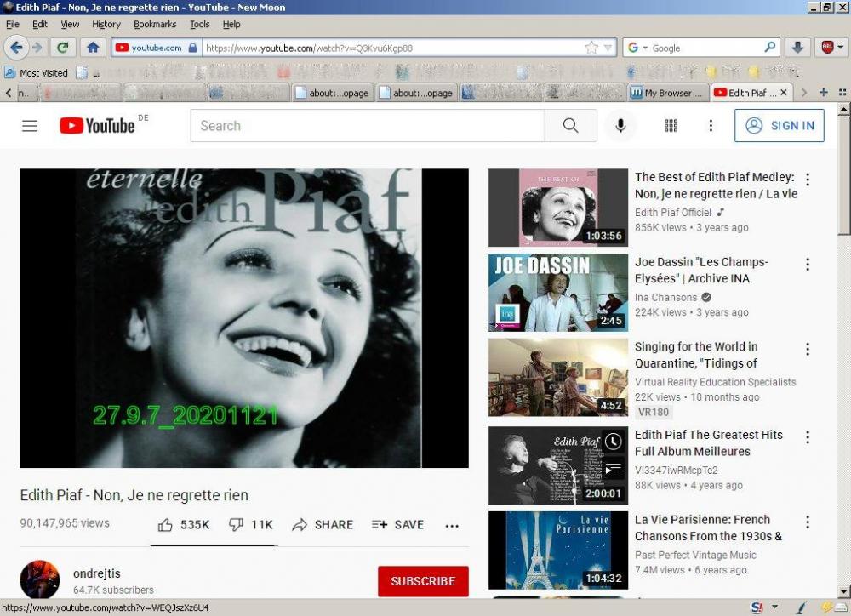
Task: Open the YouTube apps grid icon
Action: tap(671, 126)
